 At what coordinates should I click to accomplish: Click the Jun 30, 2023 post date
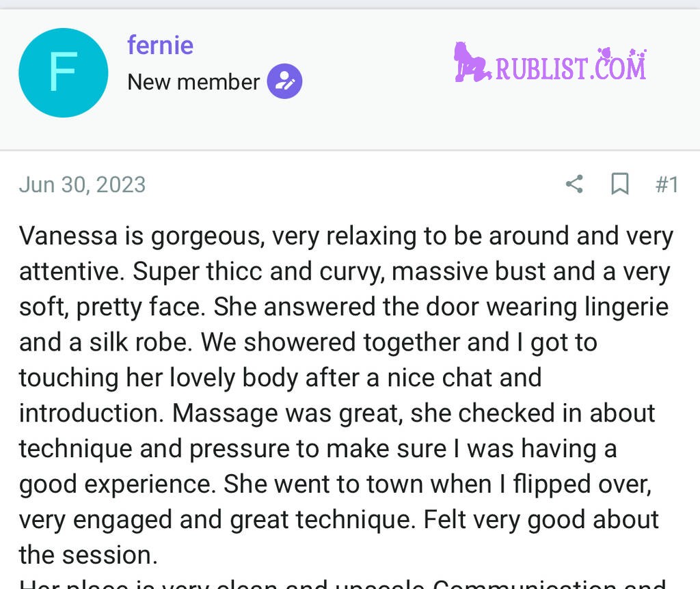[x=83, y=184]
